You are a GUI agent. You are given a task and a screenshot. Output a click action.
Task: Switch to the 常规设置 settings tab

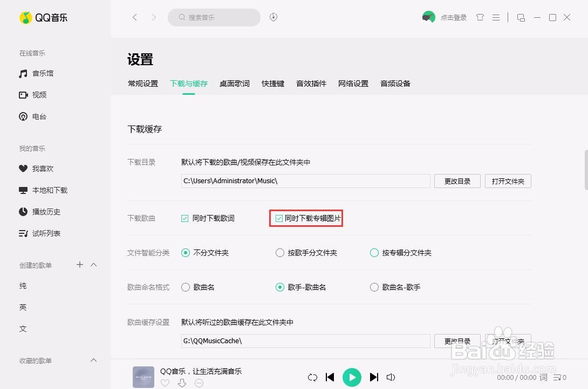(142, 84)
